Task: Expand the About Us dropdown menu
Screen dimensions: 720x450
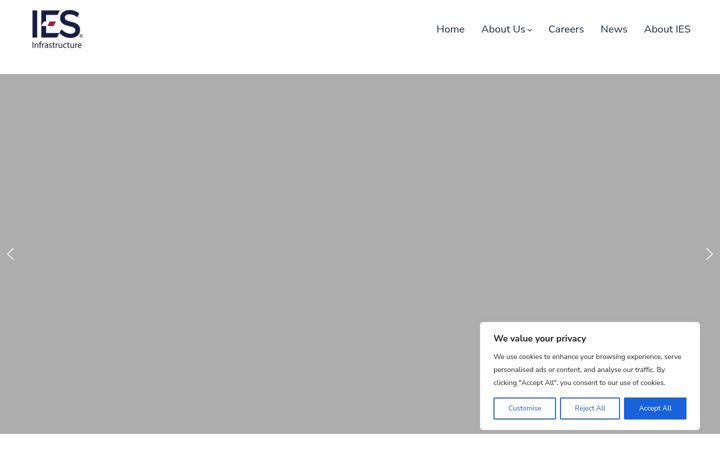Action: tap(506, 29)
